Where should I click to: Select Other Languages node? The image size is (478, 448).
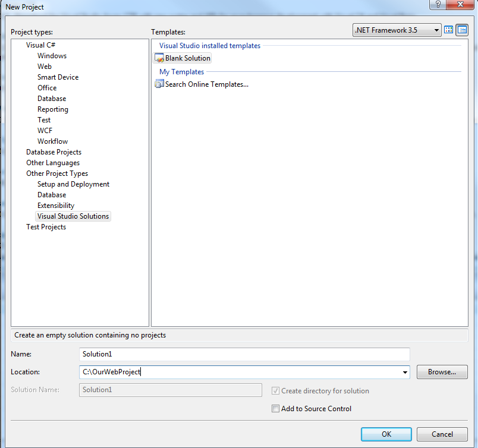[53, 163]
